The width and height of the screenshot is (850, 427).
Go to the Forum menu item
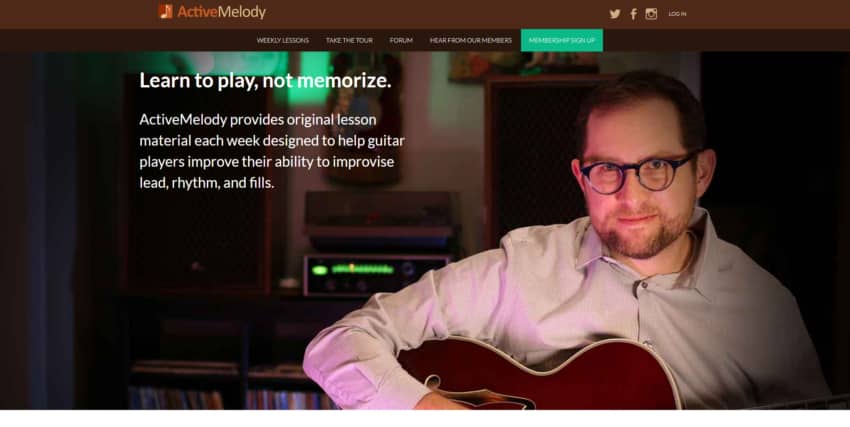point(401,41)
